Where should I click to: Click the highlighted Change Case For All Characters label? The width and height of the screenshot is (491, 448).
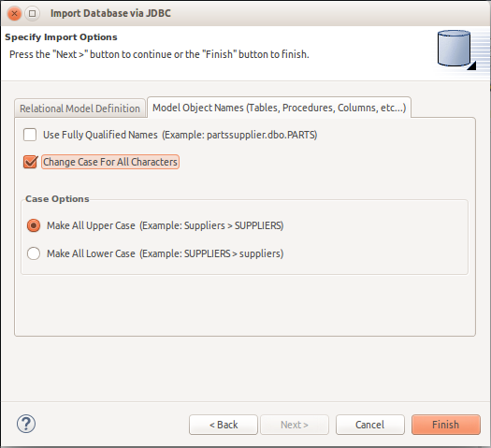pos(110,162)
